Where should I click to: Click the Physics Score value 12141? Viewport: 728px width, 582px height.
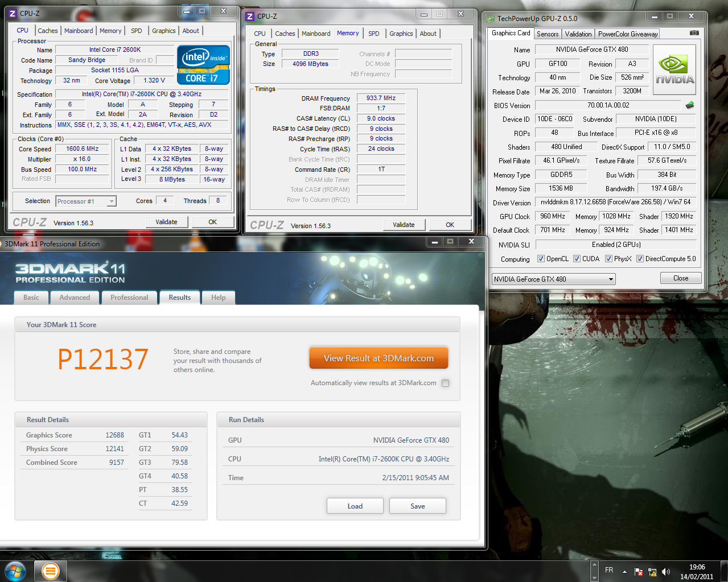[x=114, y=449]
